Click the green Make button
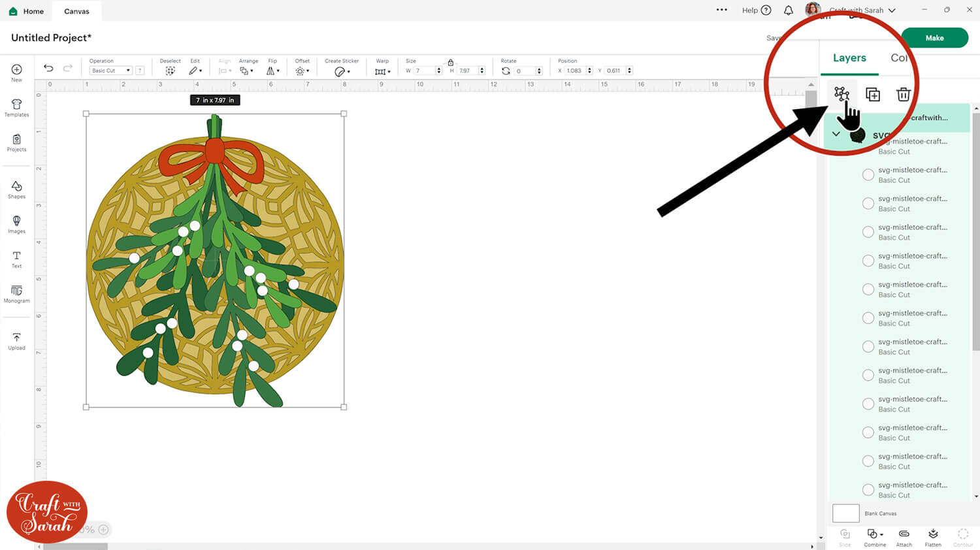This screenshot has width=980, height=550. pyautogui.click(x=934, y=38)
